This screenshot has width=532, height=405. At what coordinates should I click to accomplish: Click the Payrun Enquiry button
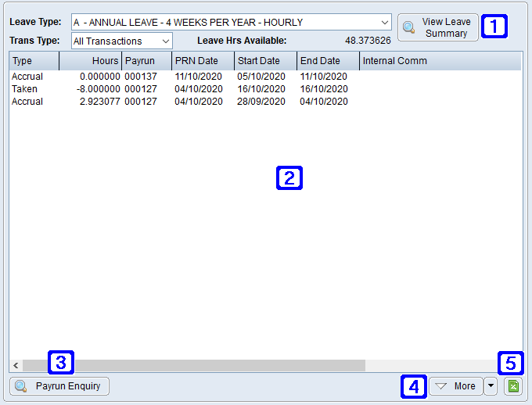tap(59, 386)
